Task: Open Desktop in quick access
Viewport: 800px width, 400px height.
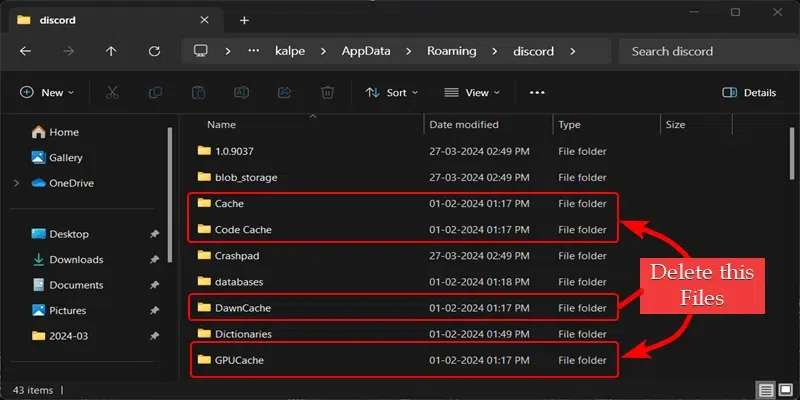Action: pyautogui.click(x=60, y=234)
